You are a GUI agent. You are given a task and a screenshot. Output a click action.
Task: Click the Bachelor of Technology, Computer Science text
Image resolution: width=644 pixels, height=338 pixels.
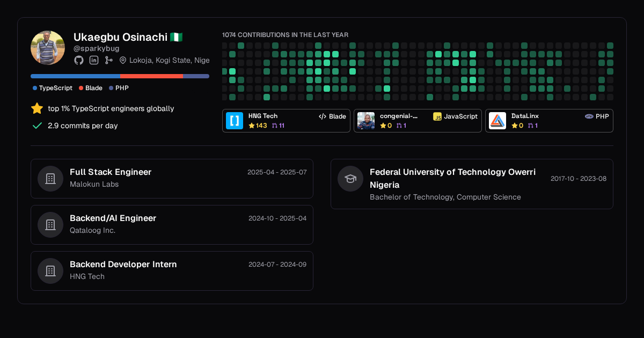(x=445, y=197)
